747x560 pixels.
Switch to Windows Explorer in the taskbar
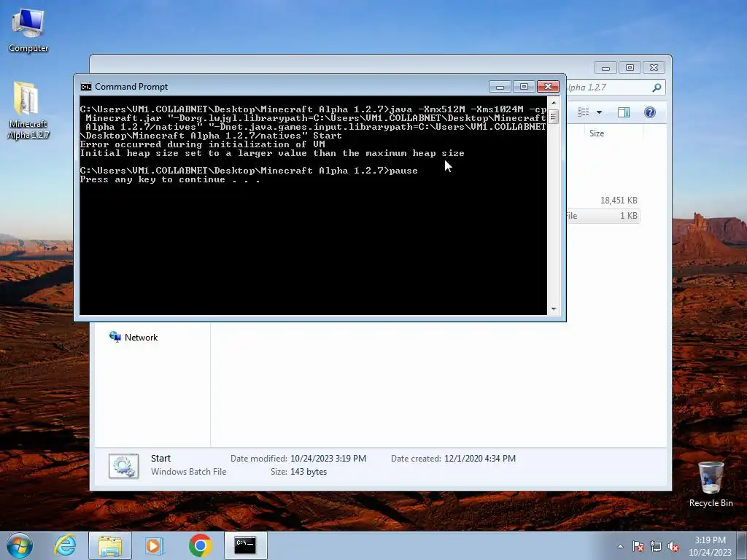(x=110, y=545)
